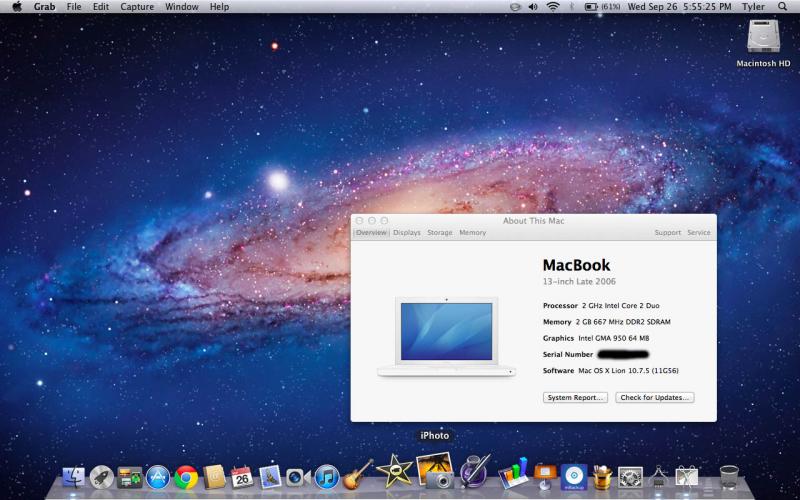This screenshot has width=800, height=500.
Task: Click the MacBook heading text
Action: coord(577,265)
